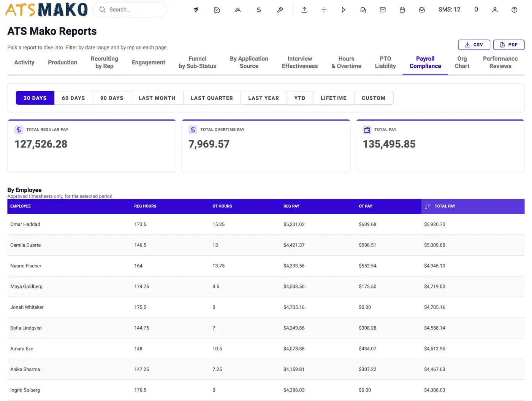Click the shark mascot icon in toolbar
532x401 pixels.
[x=196, y=10]
